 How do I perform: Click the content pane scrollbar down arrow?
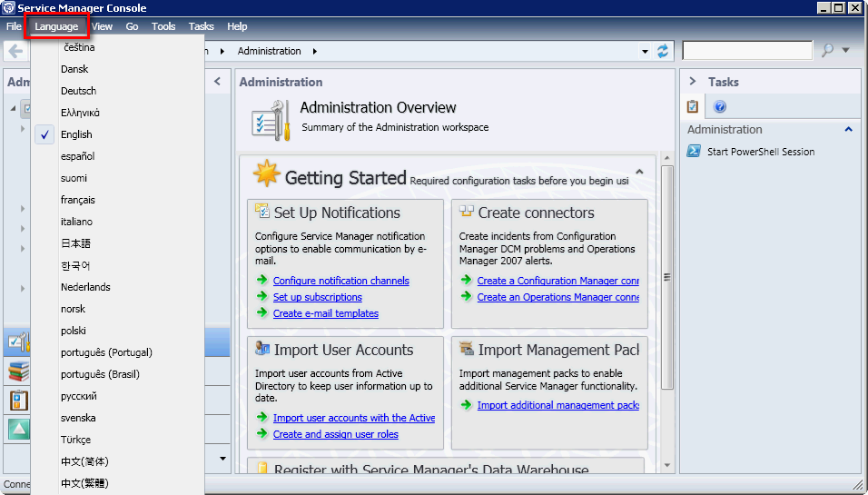(667, 466)
